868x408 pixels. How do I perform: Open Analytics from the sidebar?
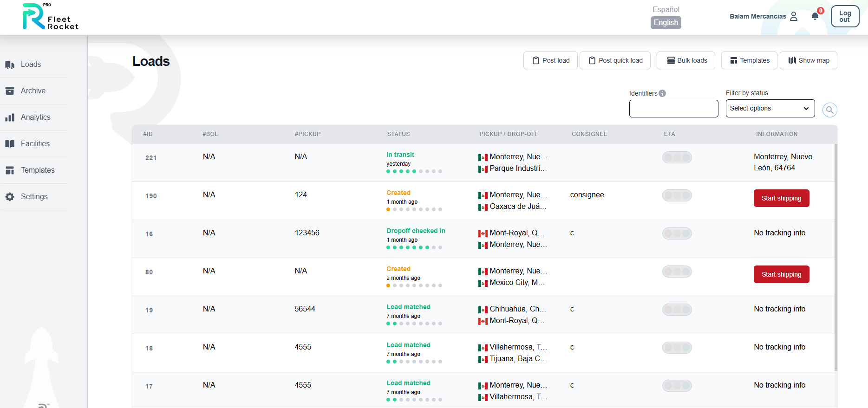point(35,117)
